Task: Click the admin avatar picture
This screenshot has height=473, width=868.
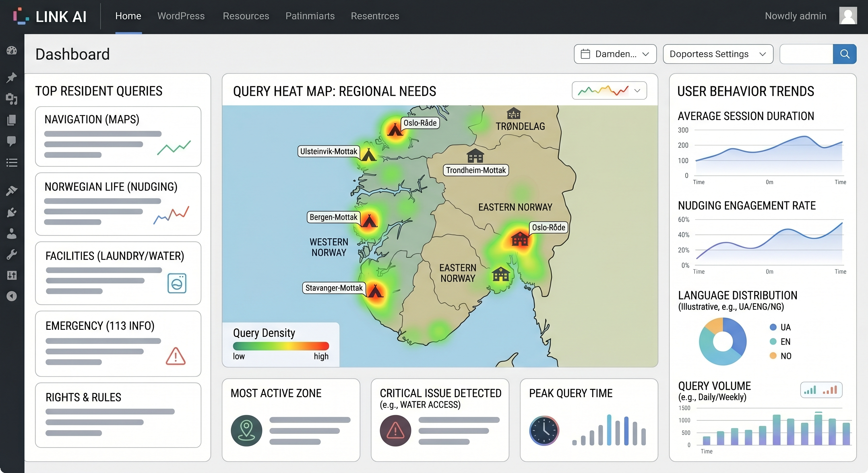Action: (x=848, y=16)
